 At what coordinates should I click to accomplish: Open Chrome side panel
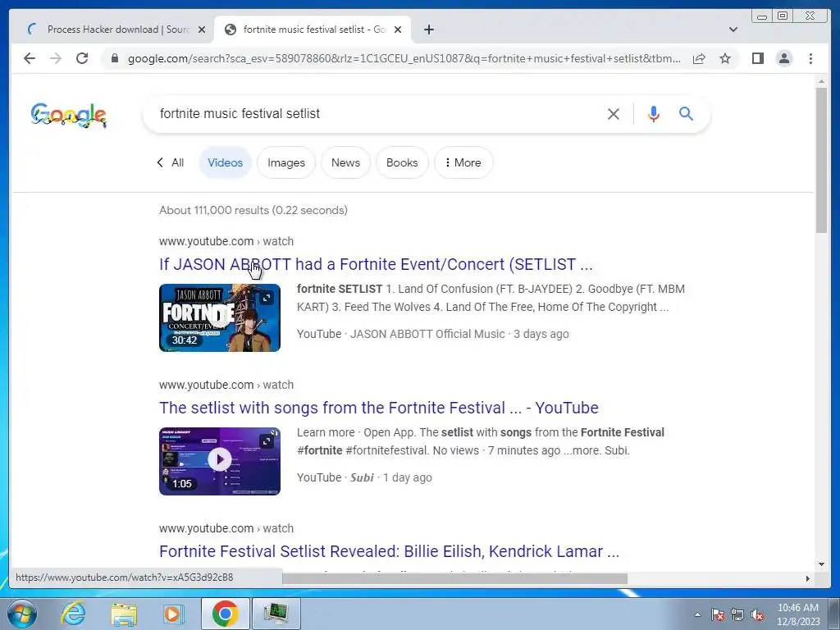click(757, 58)
